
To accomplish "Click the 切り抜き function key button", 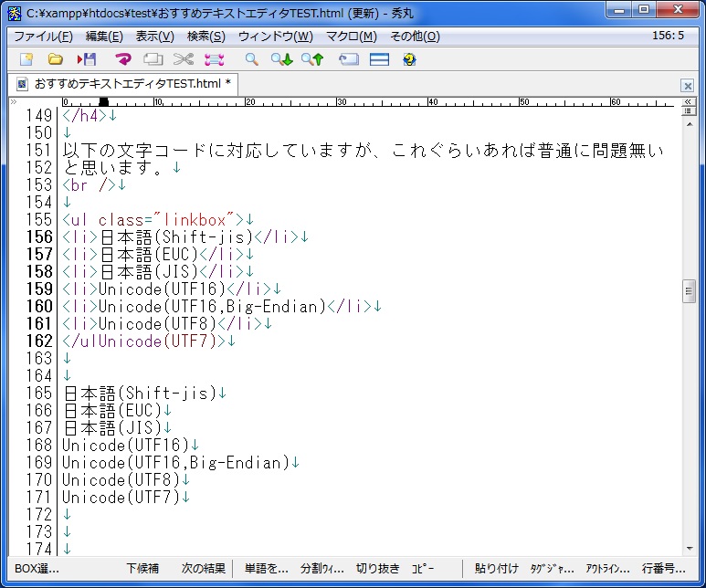I will [x=377, y=569].
